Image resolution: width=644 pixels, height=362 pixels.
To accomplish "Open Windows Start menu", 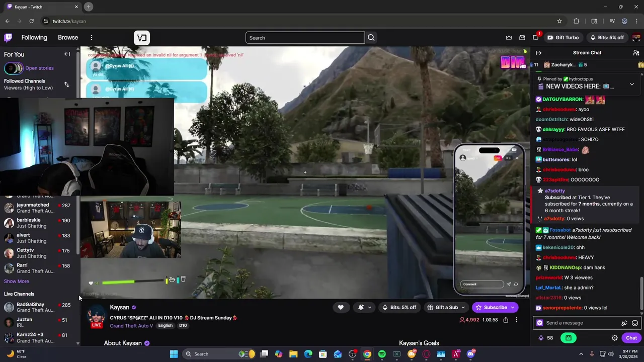I will [174, 354].
